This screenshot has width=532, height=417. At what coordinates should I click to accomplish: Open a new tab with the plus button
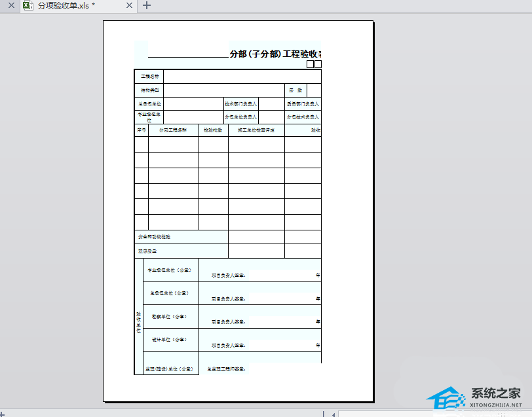tap(147, 5)
